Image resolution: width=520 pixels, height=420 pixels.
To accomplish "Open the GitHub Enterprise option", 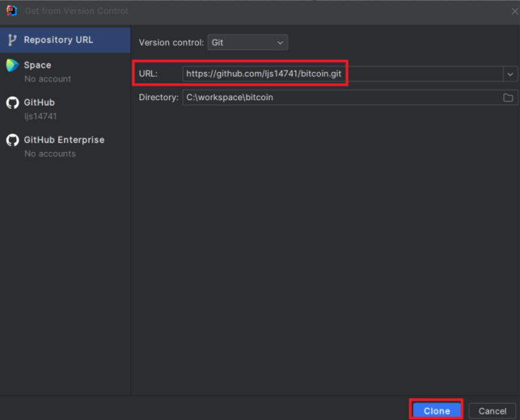I will pos(65,146).
